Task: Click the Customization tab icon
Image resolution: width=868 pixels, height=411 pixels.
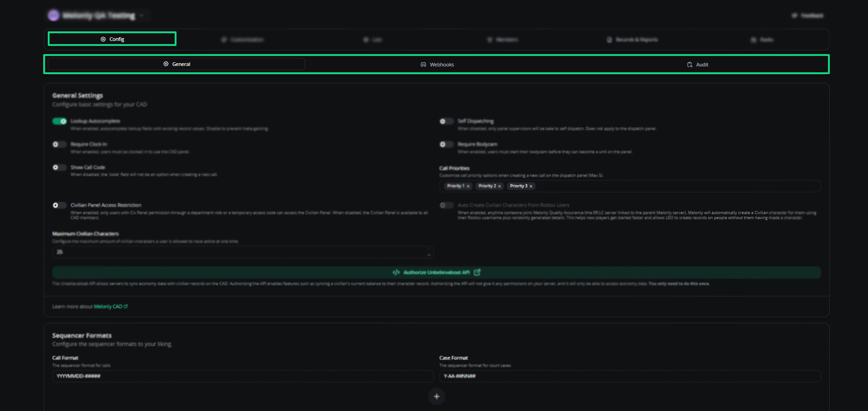Action: [224, 40]
